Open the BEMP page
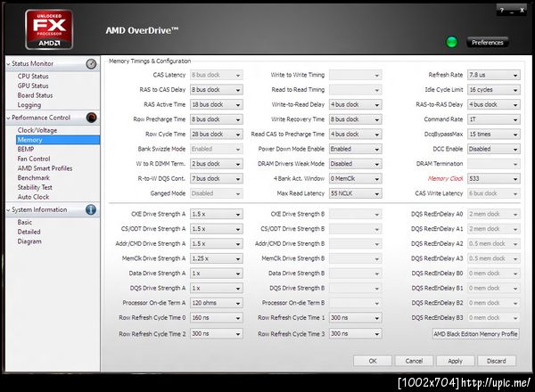The width and height of the screenshot is (535, 392). [x=26, y=150]
